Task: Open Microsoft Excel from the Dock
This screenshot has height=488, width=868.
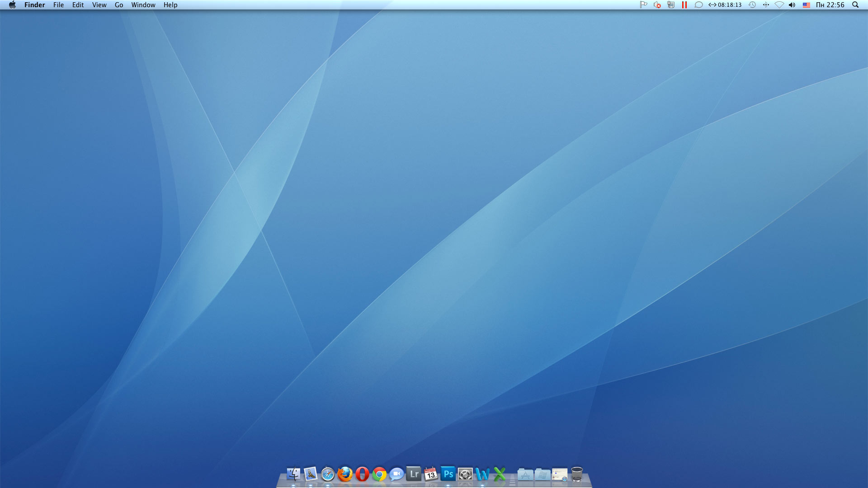Action: [x=500, y=474]
